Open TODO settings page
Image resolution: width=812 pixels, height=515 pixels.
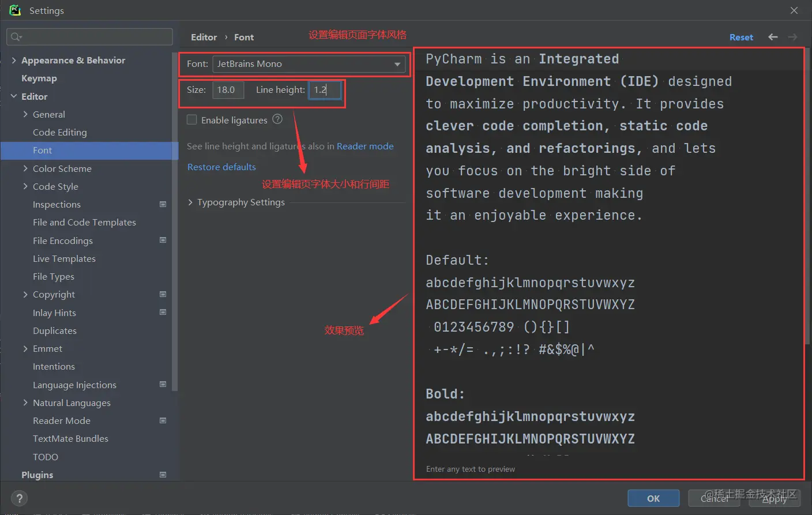coord(46,457)
